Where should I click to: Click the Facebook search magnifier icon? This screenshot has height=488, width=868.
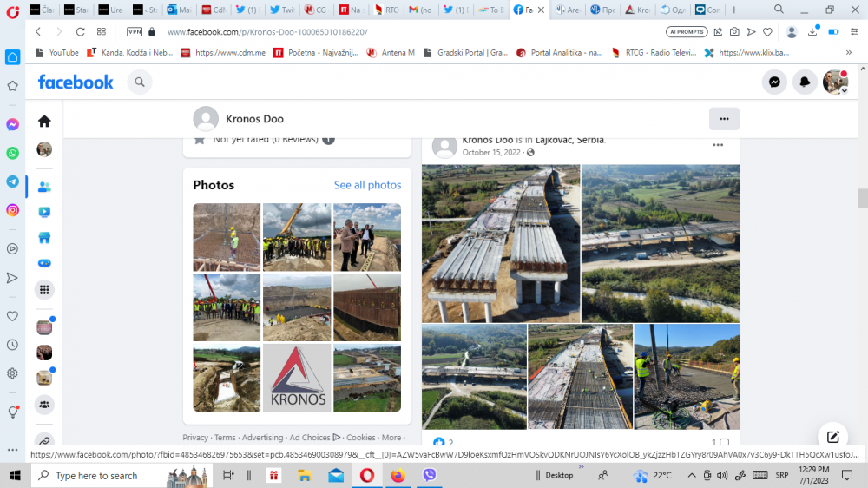coord(139,82)
